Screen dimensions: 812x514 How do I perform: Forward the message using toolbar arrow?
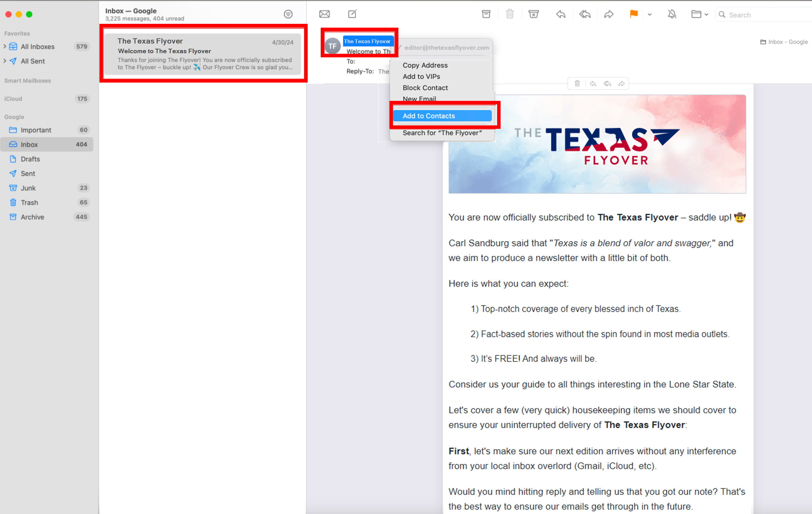(609, 14)
